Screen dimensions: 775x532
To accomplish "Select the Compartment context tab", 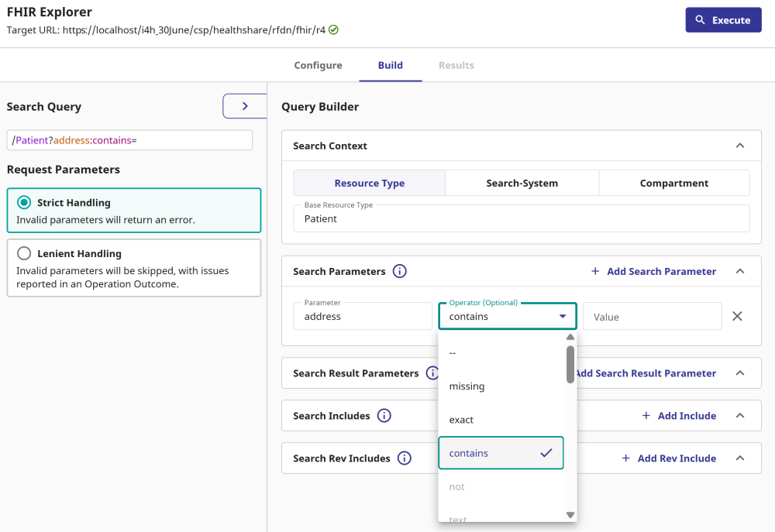I will pos(674,184).
